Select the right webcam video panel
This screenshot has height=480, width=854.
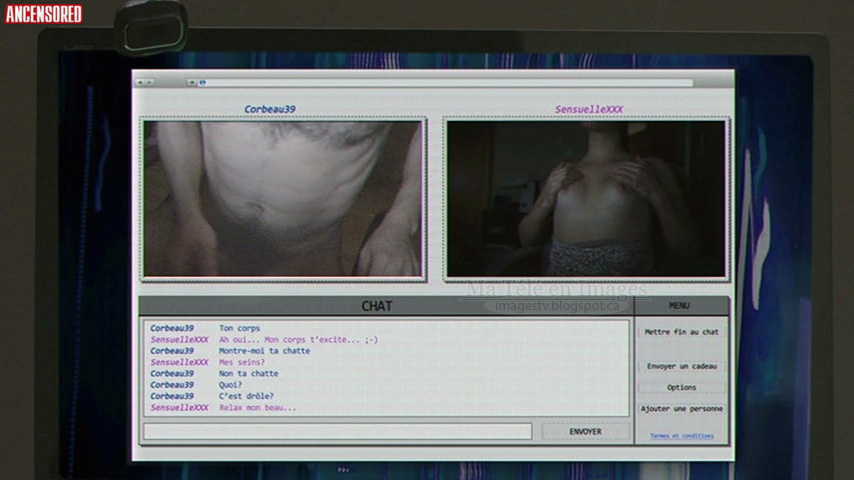point(586,198)
